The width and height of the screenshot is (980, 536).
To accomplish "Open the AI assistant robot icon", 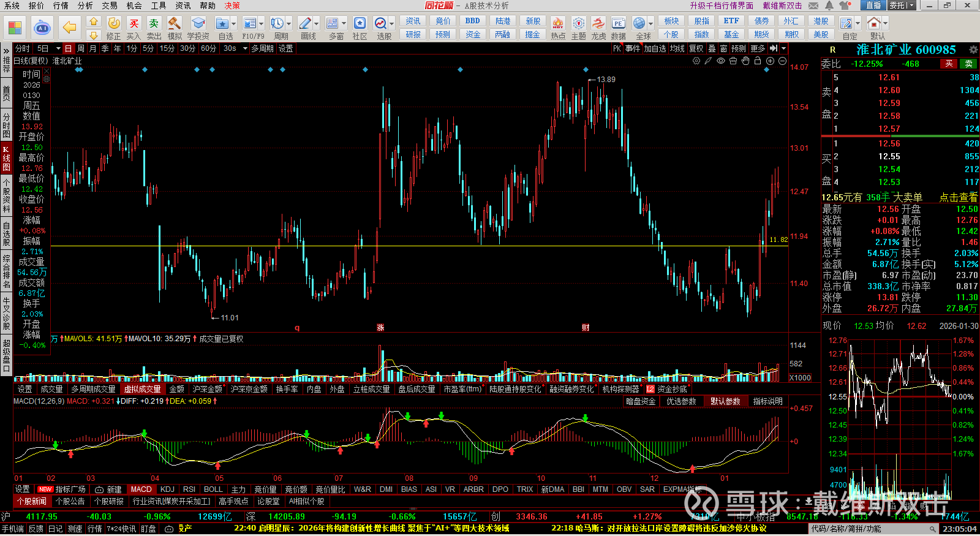I will [42, 28].
